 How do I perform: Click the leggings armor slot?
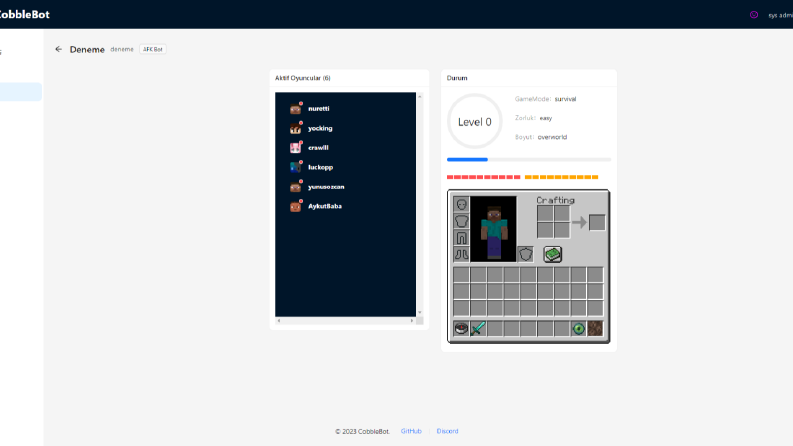pos(461,238)
